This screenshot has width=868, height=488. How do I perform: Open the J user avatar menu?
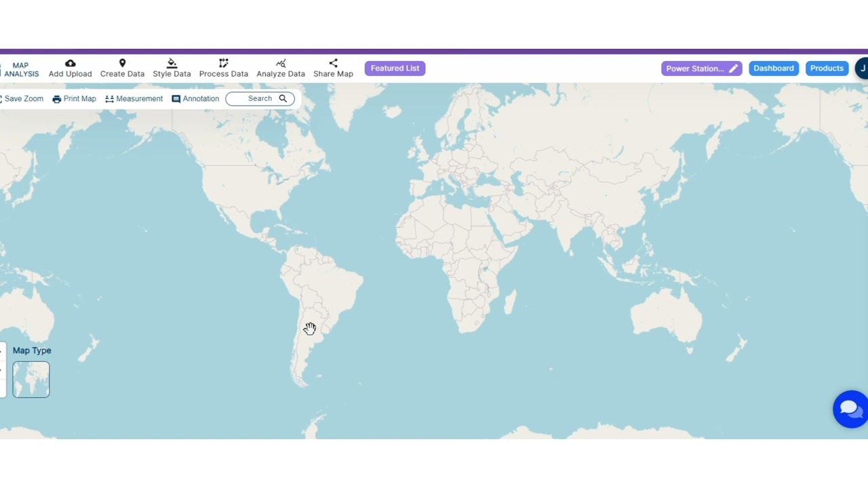coord(862,68)
